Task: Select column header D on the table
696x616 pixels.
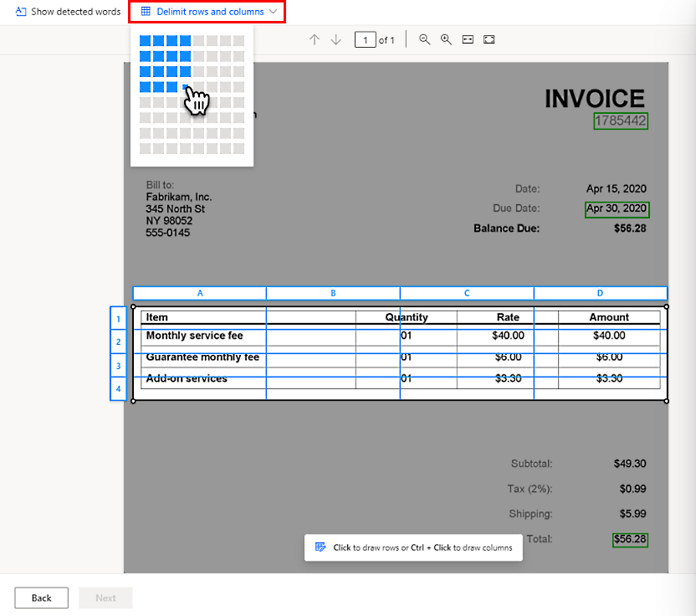Action: point(600,293)
